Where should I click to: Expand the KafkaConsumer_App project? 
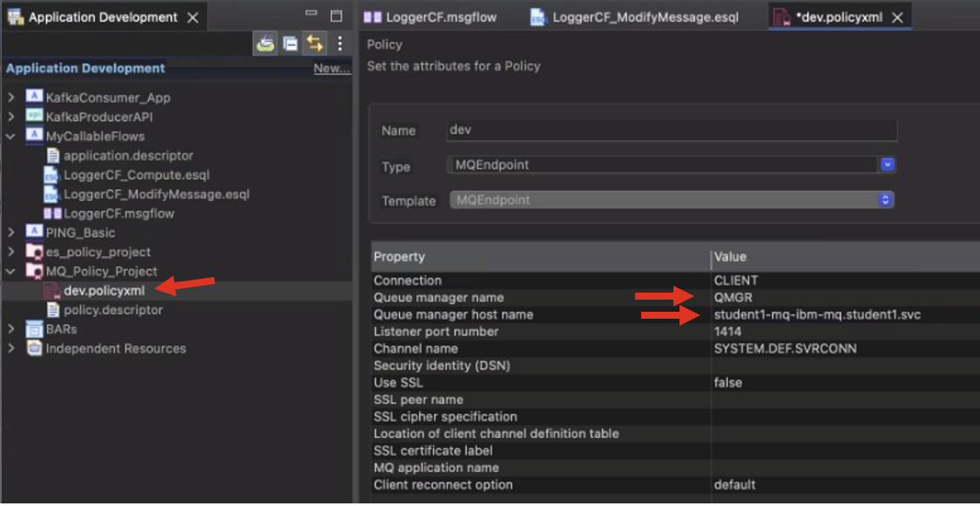click(x=11, y=98)
